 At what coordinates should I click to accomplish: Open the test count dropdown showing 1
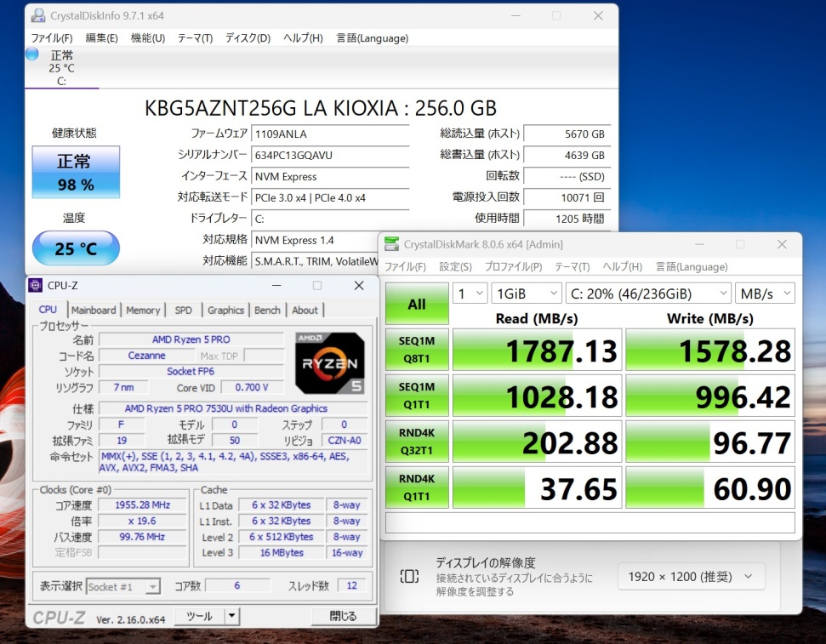coord(469,294)
